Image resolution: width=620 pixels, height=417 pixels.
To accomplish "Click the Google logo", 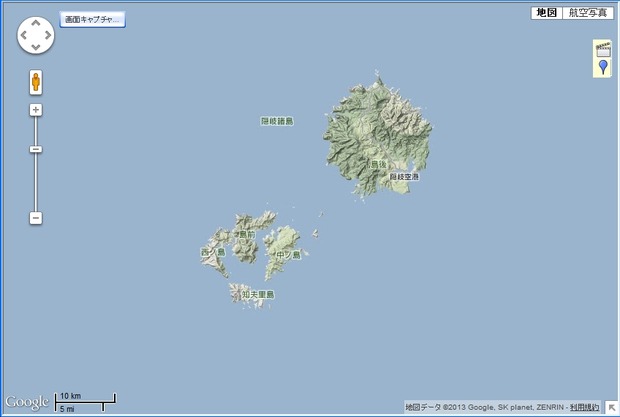I will 27,402.
